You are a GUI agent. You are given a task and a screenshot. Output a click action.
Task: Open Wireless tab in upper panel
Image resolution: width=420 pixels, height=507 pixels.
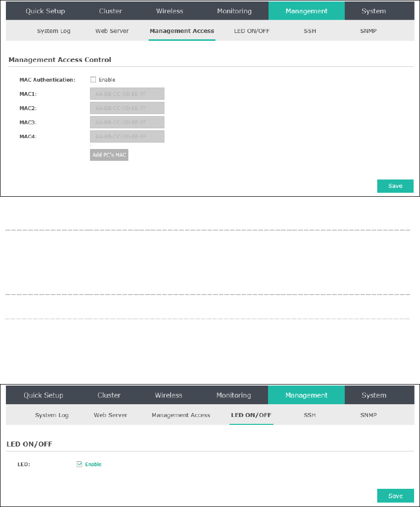tap(169, 11)
